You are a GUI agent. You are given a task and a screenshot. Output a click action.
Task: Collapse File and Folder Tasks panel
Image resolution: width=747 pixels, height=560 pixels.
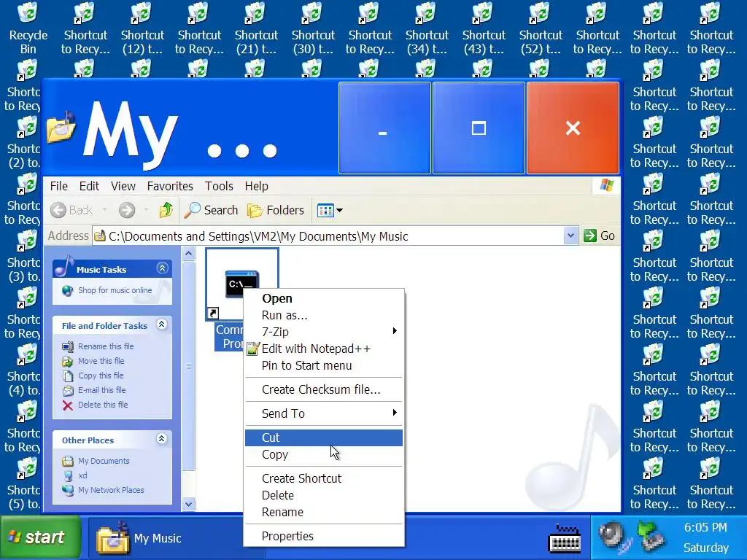(x=162, y=324)
